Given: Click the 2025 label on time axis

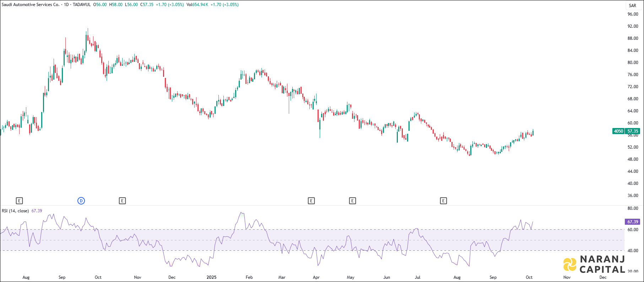Looking at the screenshot, I should pos(211,277).
